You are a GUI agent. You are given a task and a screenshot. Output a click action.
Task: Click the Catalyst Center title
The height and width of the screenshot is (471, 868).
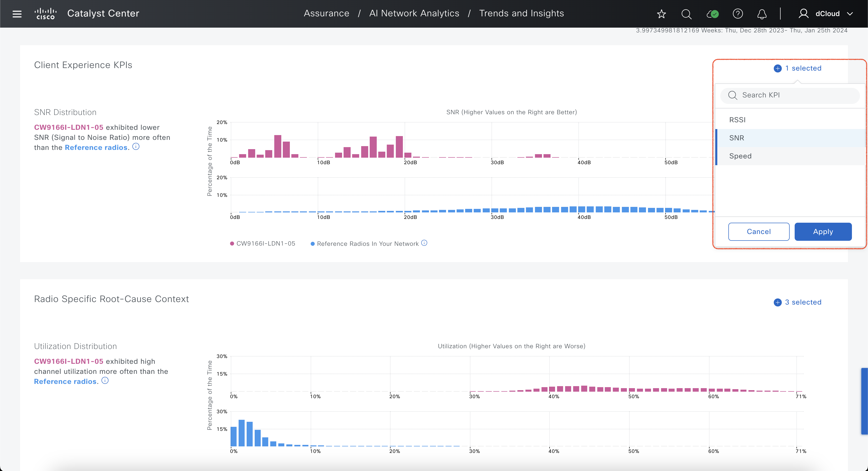pyautogui.click(x=103, y=14)
